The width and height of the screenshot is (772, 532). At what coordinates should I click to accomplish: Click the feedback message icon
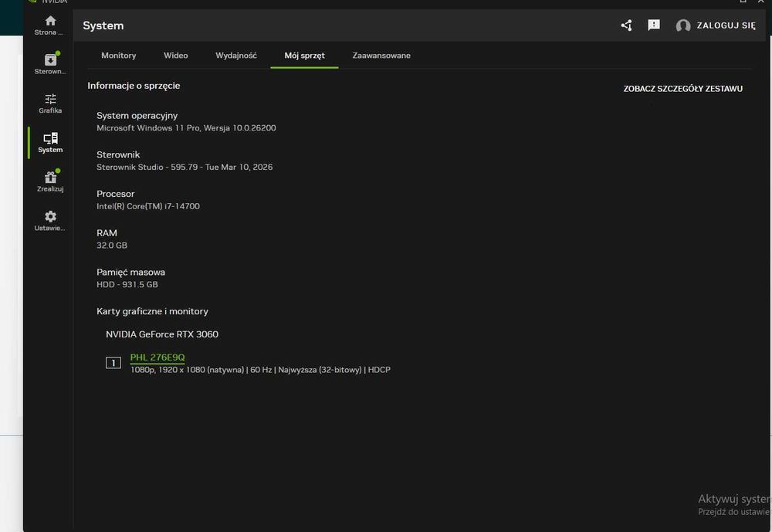tap(654, 25)
